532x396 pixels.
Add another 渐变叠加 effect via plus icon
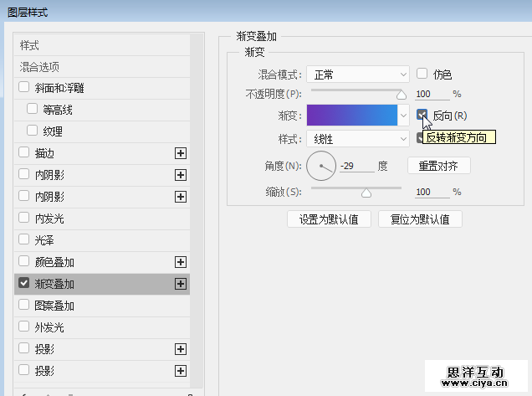coord(180,284)
